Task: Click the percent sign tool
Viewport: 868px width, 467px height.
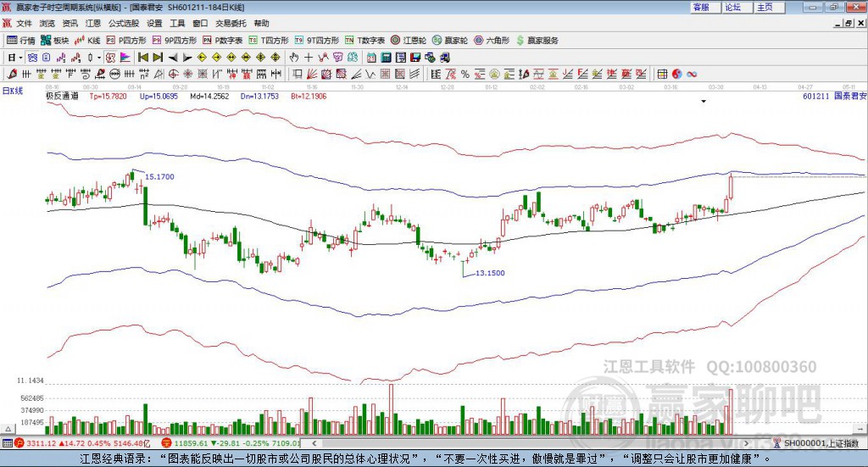Action: pos(465,74)
